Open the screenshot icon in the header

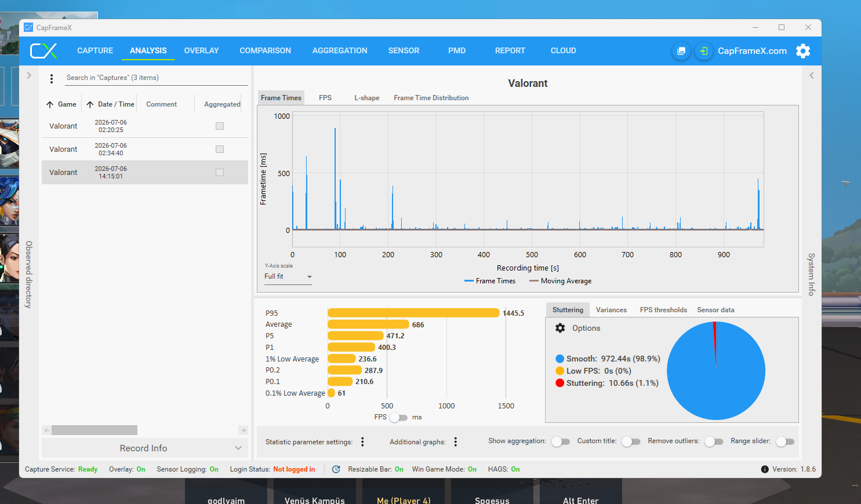pos(681,51)
